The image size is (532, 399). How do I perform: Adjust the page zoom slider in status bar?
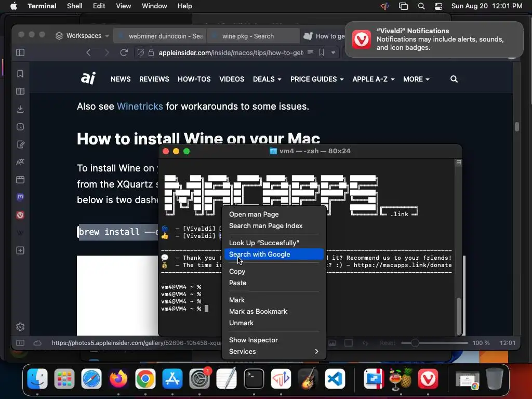(x=434, y=343)
